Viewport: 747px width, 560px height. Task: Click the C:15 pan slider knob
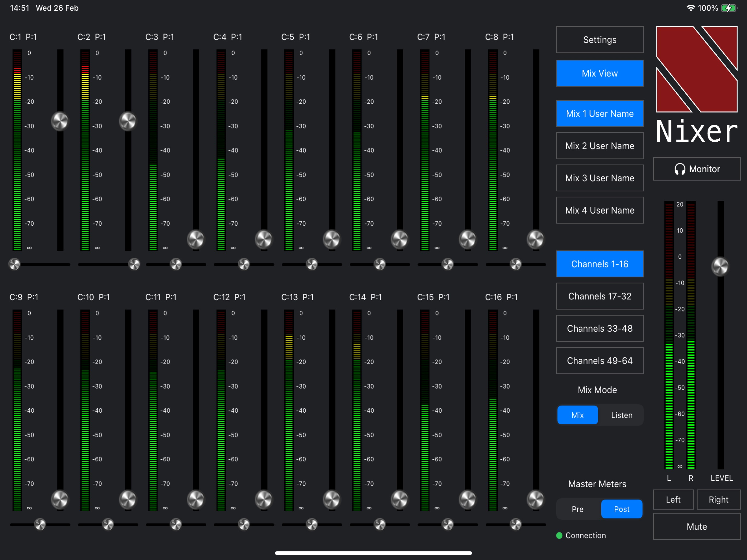click(448, 524)
